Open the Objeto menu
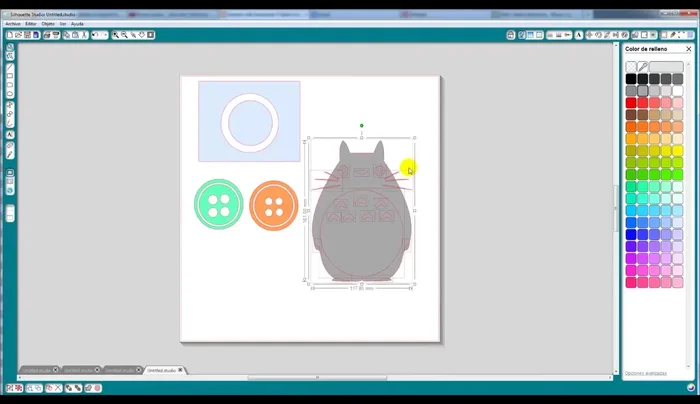 point(47,23)
